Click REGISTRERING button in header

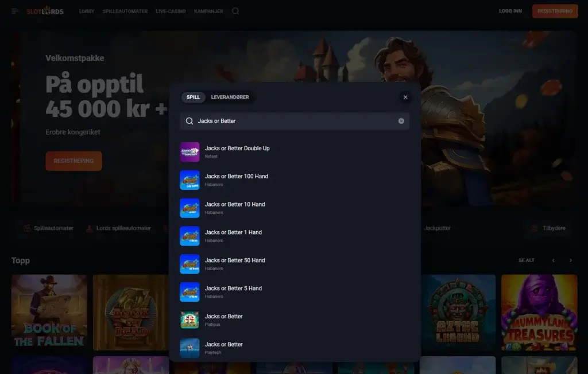tap(555, 11)
